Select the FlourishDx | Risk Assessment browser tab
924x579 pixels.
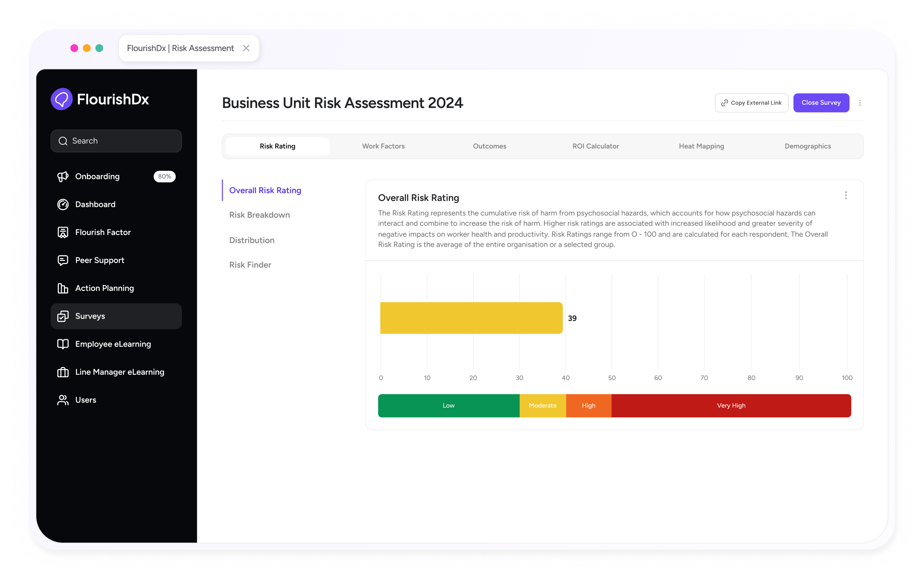tap(188, 48)
